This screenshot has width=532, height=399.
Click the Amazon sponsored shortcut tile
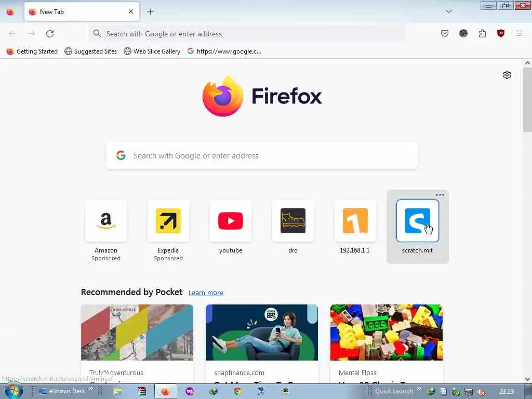pos(106,221)
